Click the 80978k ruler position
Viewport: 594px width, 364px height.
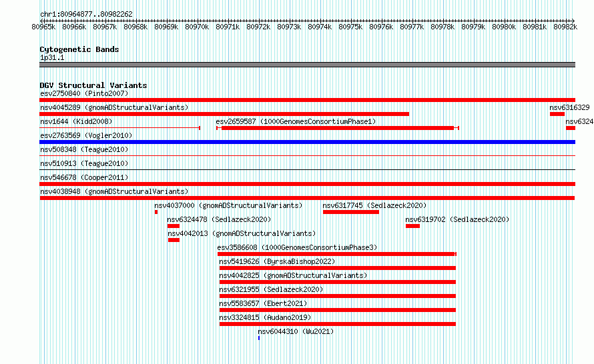442,27
